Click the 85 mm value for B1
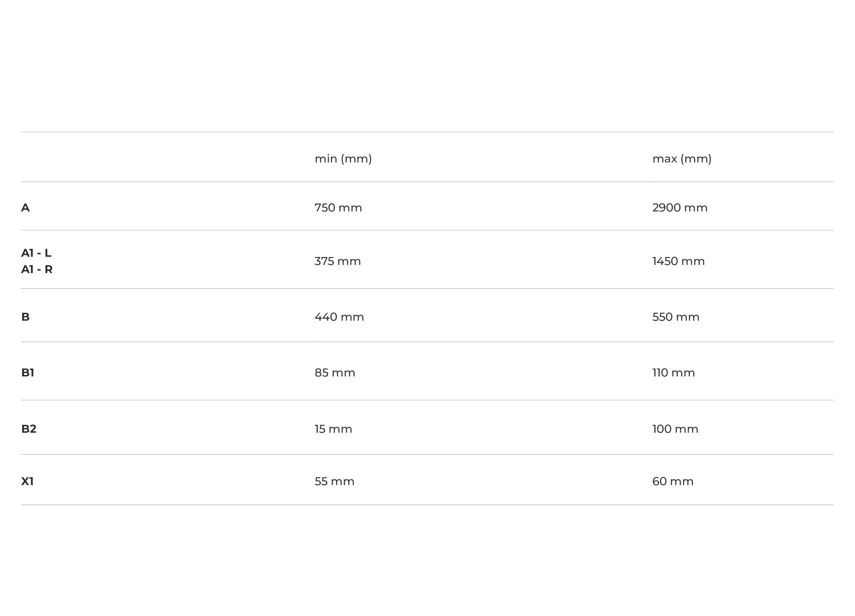Screen dimensions: 855x616 point(334,372)
